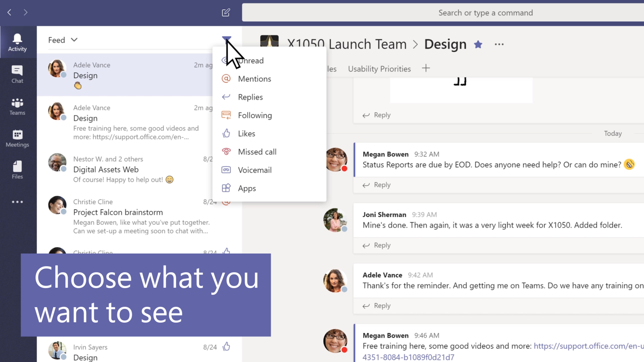Select the Mentions filter option
Viewport: 644px width, 362px height.
pos(254,79)
